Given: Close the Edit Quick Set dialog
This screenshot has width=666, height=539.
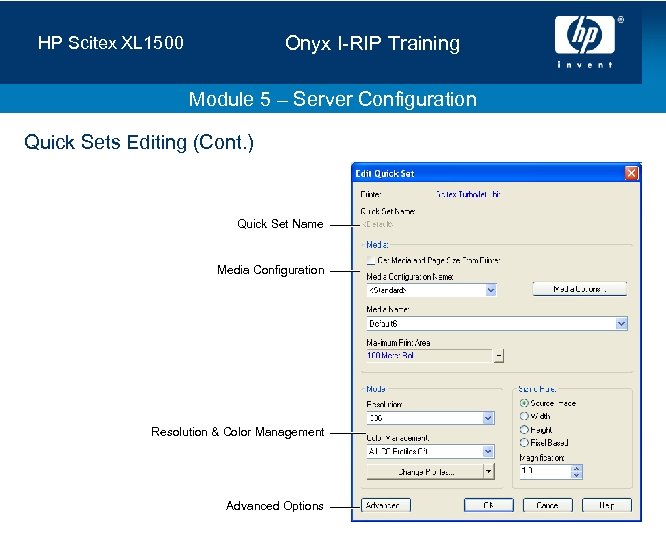Looking at the screenshot, I should [631, 173].
